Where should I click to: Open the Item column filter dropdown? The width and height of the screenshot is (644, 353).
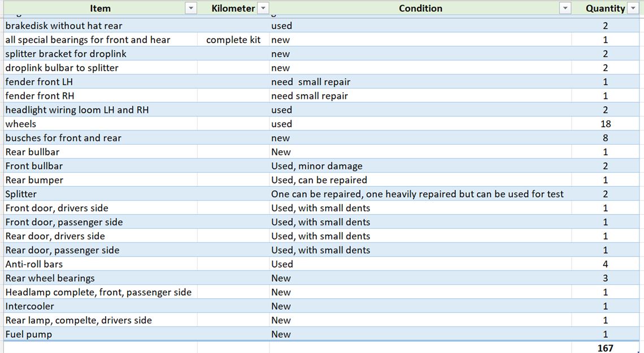[191, 8]
